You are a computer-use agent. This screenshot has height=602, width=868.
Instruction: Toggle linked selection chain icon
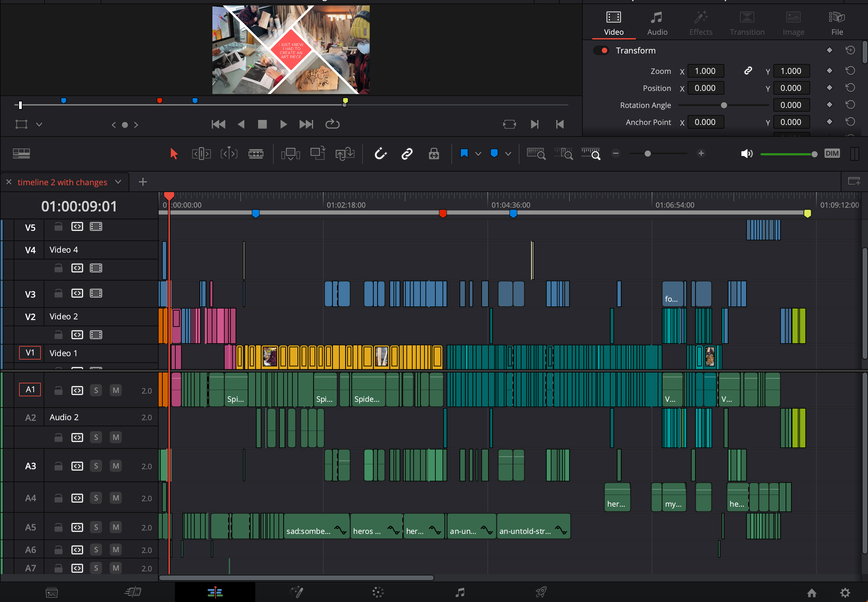[x=407, y=154]
